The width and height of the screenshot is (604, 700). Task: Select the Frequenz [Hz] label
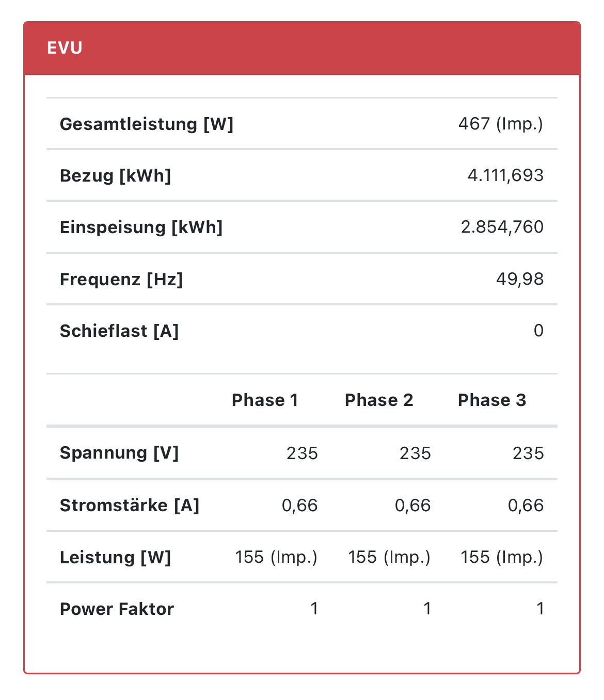tap(121, 280)
